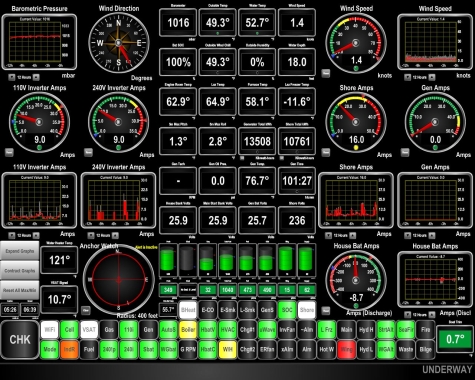Reset the House Bat Amps gauge
The height and width of the screenshot is (380, 475).
pyautogui.click(x=326, y=310)
